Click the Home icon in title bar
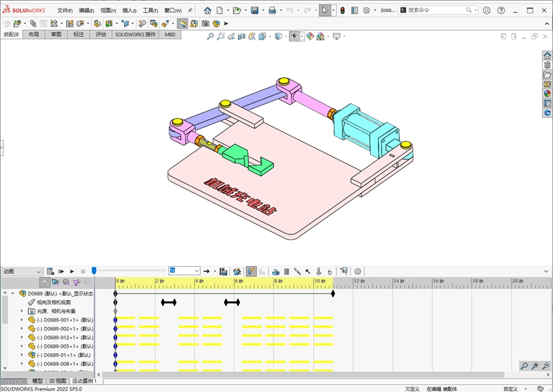Viewport: 553px width, 392px height. coord(207,11)
